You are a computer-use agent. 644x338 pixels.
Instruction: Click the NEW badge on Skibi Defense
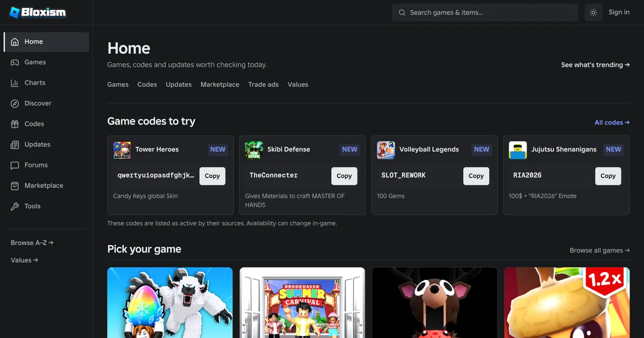click(x=350, y=150)
